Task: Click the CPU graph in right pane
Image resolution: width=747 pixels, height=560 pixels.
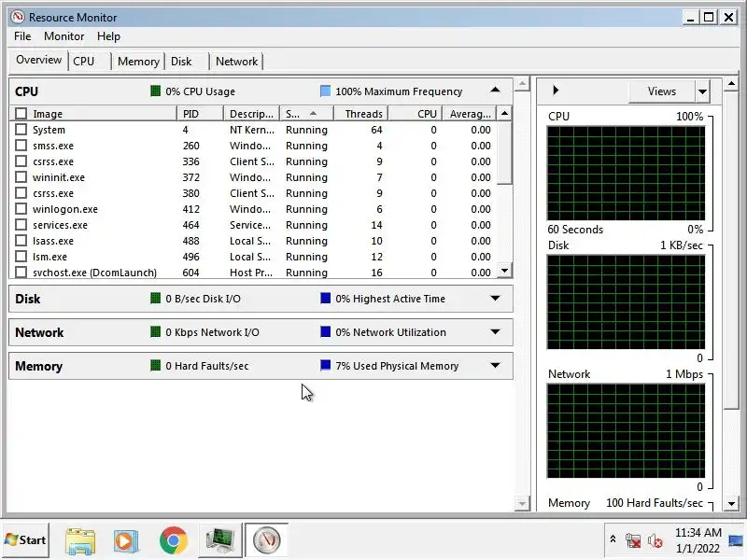Action: click(x=626, y=173)
